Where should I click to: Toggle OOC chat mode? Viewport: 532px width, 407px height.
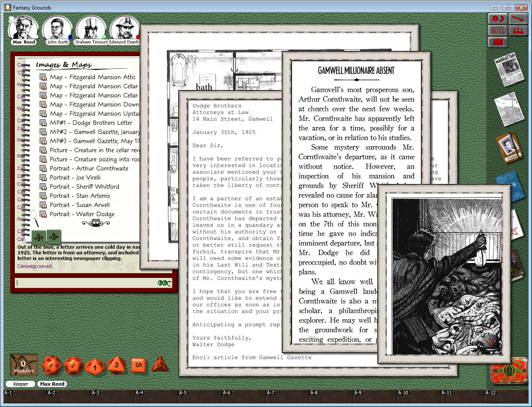(x=164, y=282)
